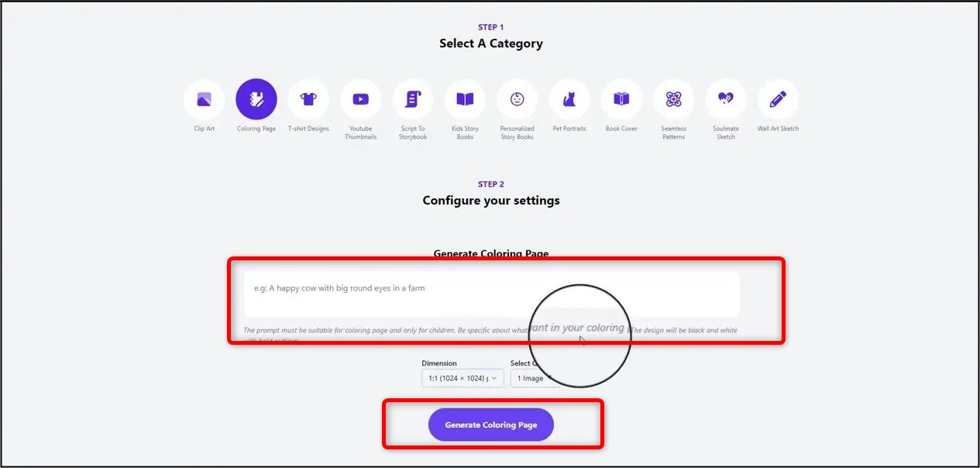Image resolution: width=980 pixels, height=468 pixels.
Task: Select the Clip Art category icon
Action: click(204, 99)
